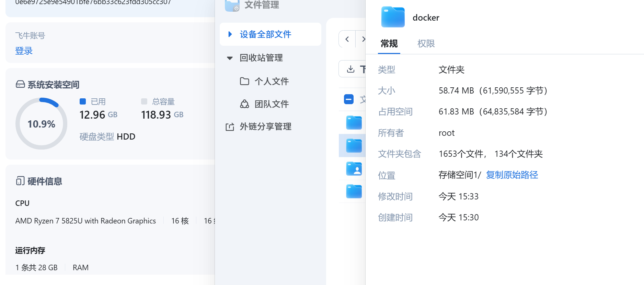Click the docker folder name in header

[x=426, y=18]
